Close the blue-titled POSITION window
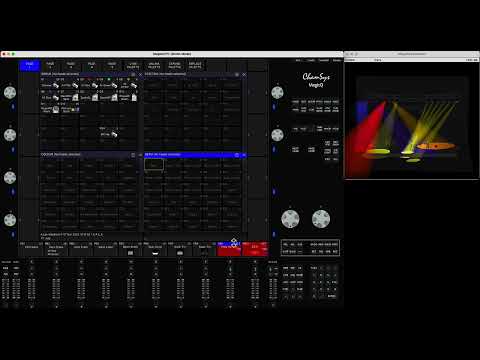Viewport: 480px width, 360px height. tap(244, 155)
